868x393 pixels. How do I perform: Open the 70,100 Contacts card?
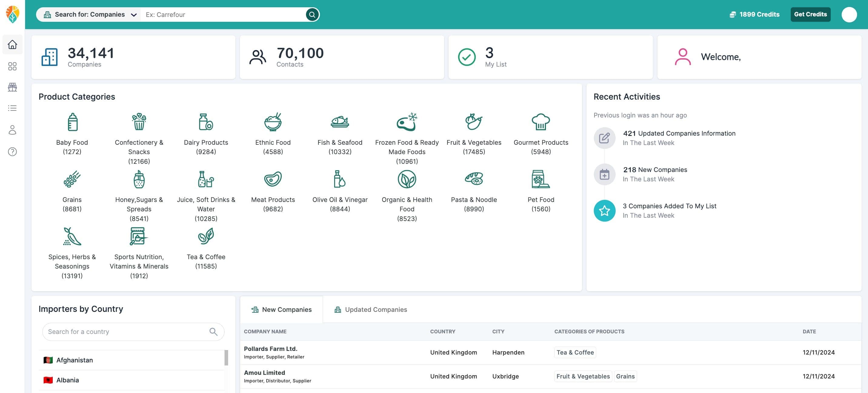coord(342,57)
